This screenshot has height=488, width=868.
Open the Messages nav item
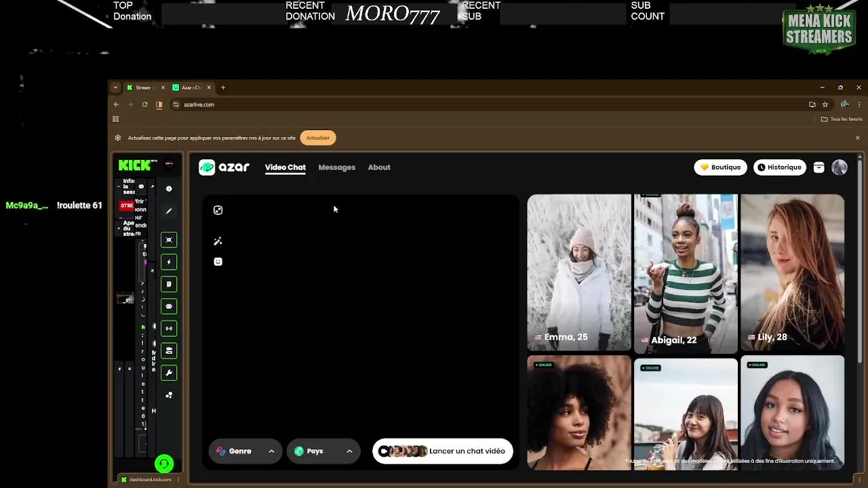pos(337,167)
